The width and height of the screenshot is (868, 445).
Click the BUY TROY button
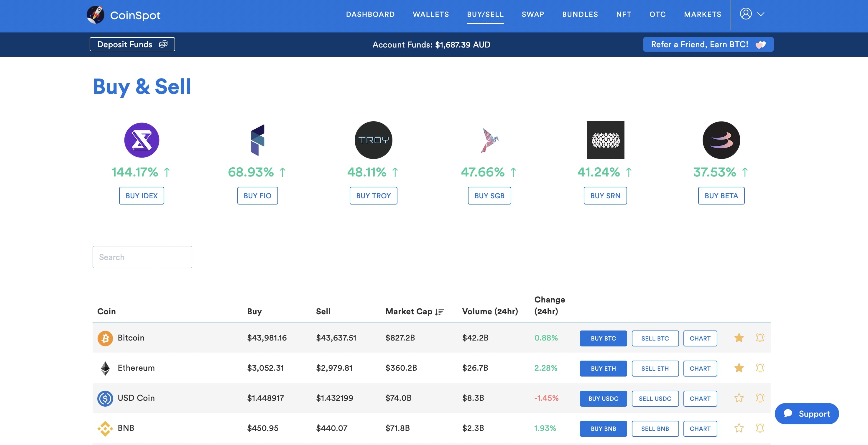pos(373,196)
